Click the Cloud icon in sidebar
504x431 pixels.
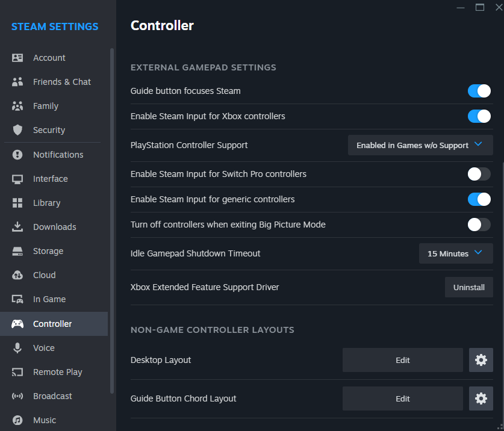coord(17,275)
